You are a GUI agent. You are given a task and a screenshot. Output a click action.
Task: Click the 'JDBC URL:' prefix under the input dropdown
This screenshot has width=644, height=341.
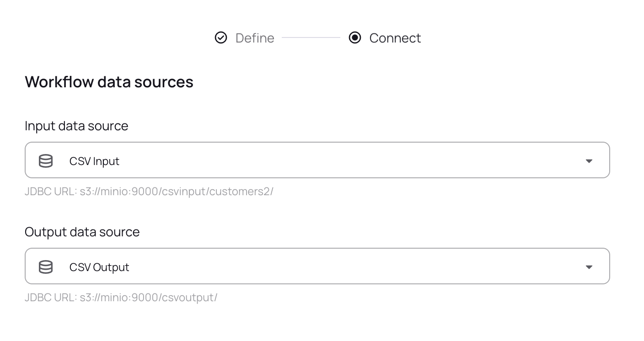click(x=51, y=191)
